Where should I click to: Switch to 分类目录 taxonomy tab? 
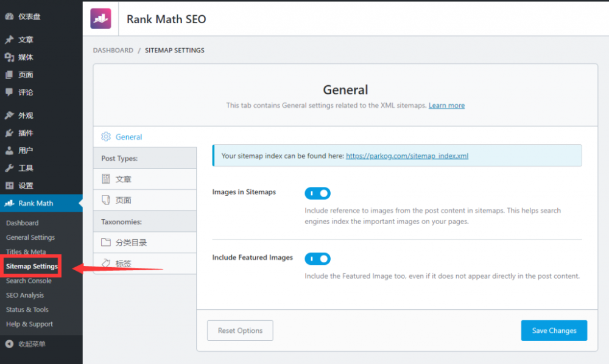131,242
